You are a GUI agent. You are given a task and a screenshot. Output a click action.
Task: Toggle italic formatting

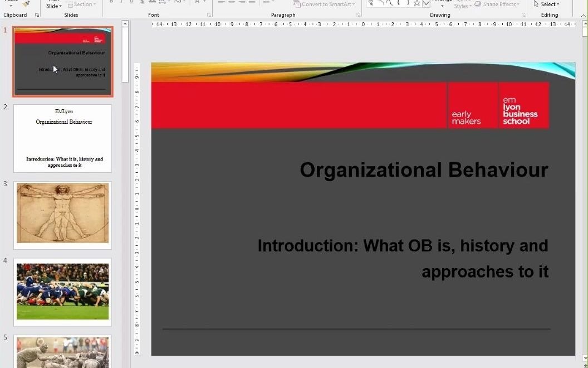tap(120, 3)
